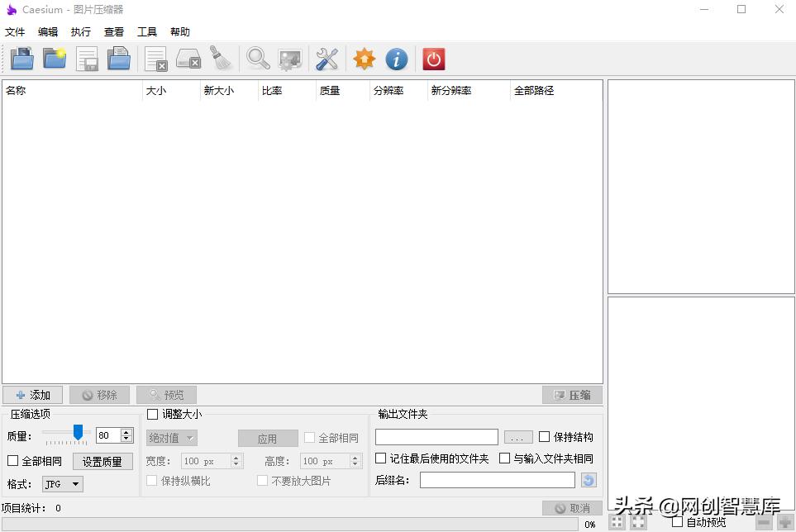Click the 预览 button below the list
This screenshot has height=532, width=796.
(x=166, y=395)
